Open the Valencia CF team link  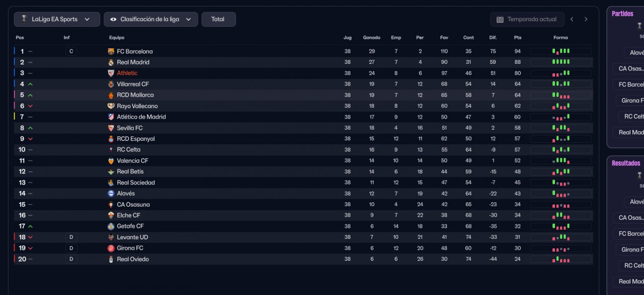click(132, 161)
